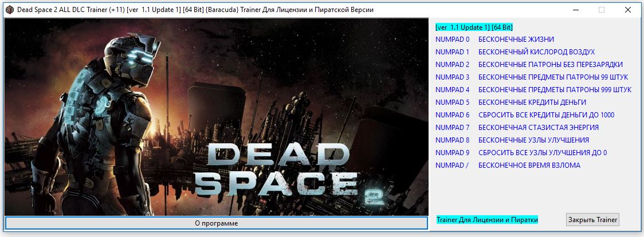Click "БЕСКОНЕЧНОЕ ВРЕМЯ ВЗЛОМА" text
The image size is (644, 237).
pyautogui.click(x=529, y=165)
